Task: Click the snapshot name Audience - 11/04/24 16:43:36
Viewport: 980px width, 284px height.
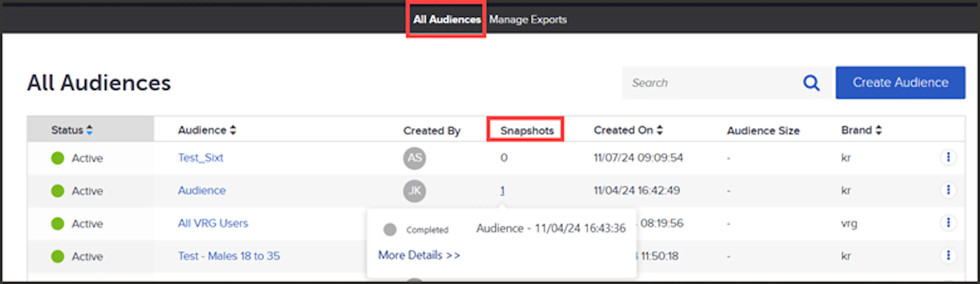Action: coord(551,228)
